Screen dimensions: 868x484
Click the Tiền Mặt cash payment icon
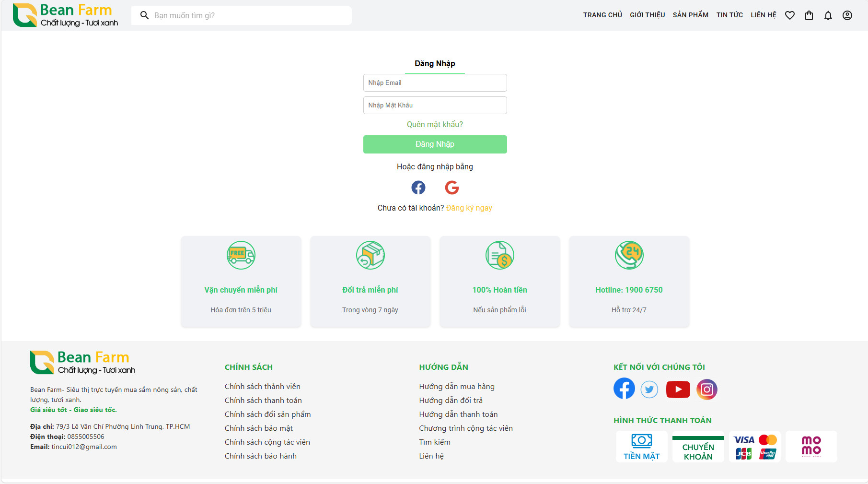pyautogui.click(x=642, y=447)
